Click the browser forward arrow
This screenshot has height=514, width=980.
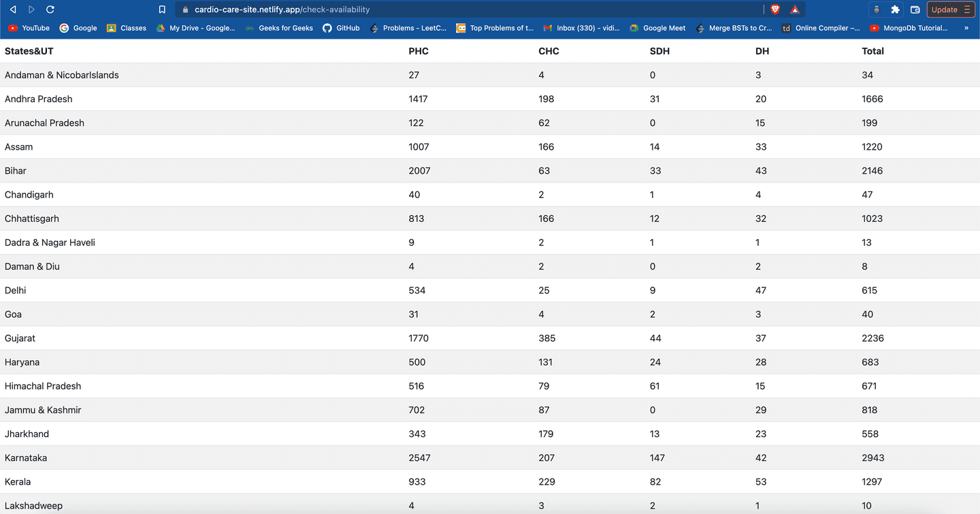point(31,10)
